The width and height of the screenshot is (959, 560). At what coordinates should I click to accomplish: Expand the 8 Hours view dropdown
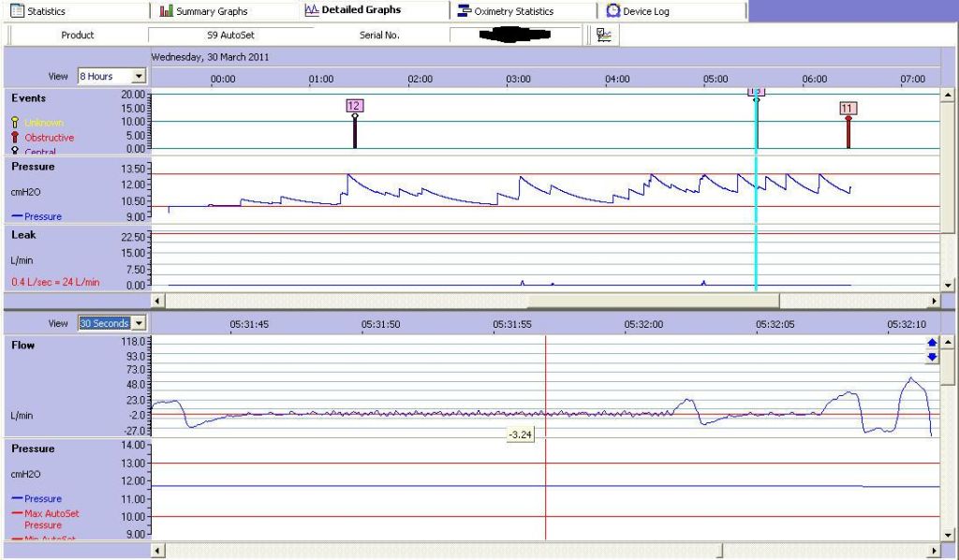140,76
